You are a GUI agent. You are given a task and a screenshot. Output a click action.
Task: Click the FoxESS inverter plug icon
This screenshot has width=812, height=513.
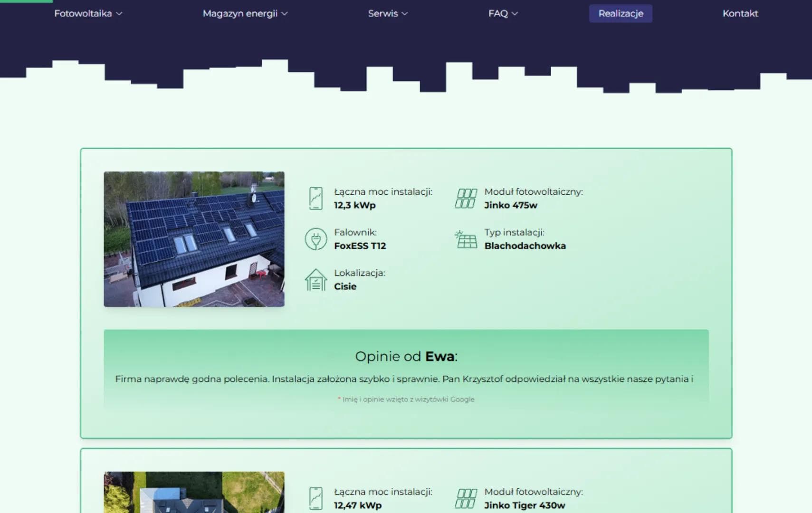315,238
